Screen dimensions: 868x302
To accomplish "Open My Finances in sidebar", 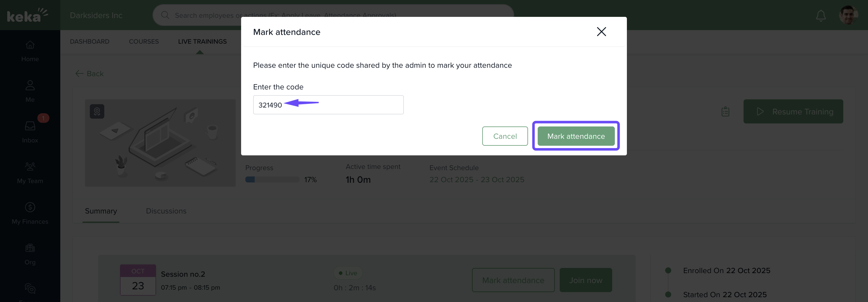I will tap(30, 213).
